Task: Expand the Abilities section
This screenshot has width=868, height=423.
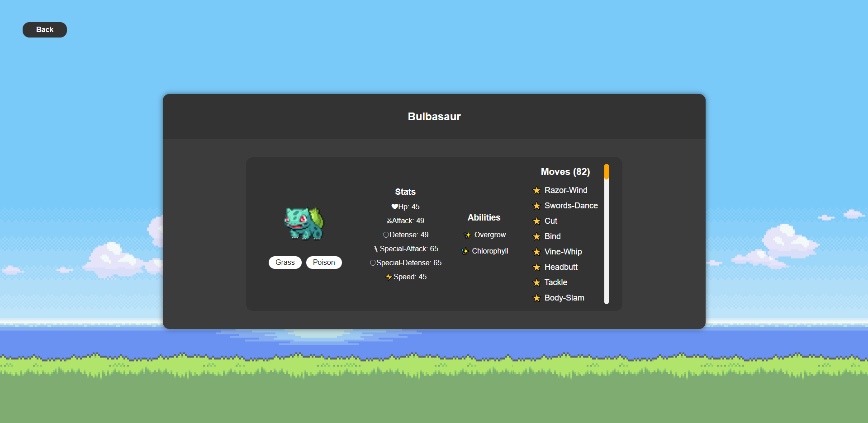Action: (484, 217)
